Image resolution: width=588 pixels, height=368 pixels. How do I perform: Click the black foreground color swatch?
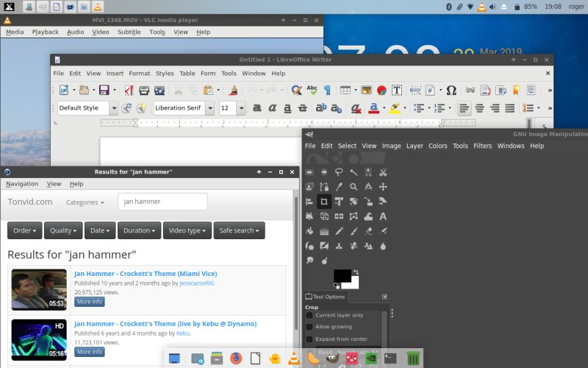[x=342, y=275]
